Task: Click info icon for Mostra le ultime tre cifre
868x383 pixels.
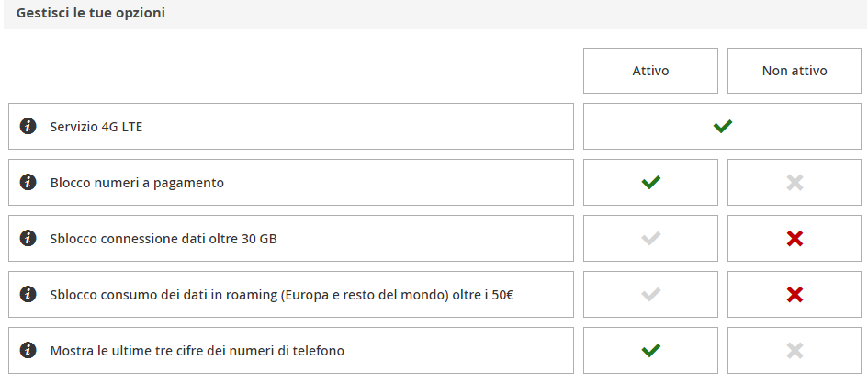Action: click(28, 350)
